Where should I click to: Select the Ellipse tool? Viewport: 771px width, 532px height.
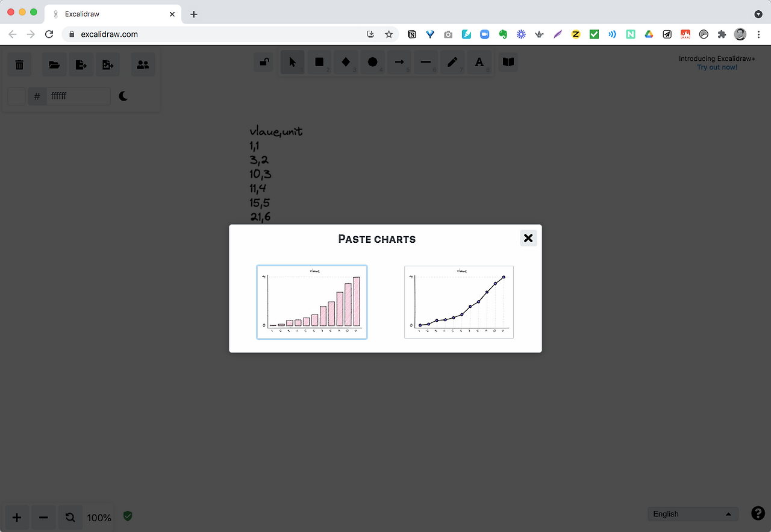pyautogui.click(x=372, y=62)
